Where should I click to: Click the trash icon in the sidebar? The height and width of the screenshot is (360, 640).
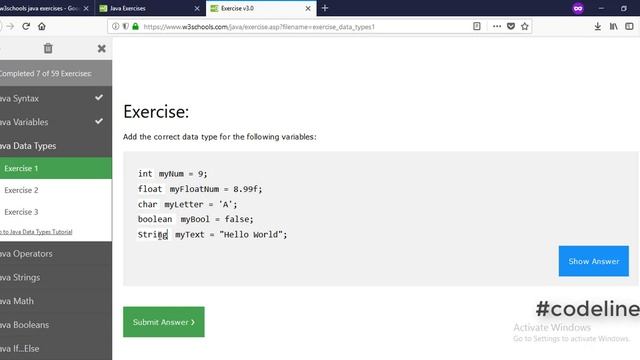[x=48, y=49]
